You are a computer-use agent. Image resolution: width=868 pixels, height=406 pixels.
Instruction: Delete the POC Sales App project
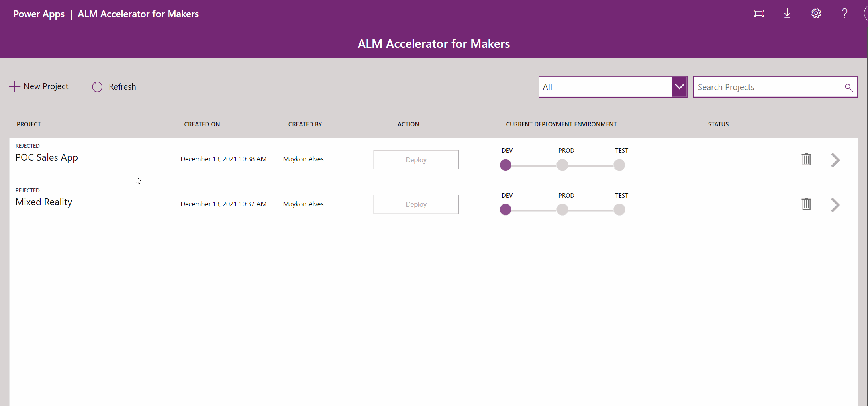click(x=806, y=159)
